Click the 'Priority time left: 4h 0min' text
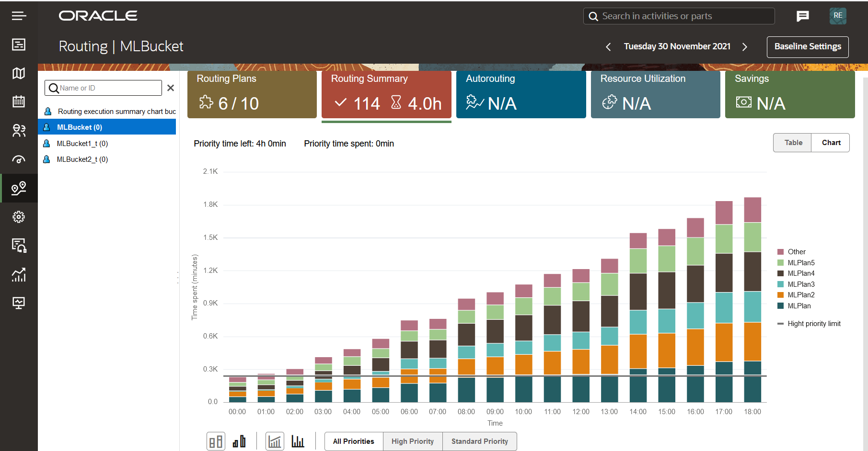This screenshot has width=868, height=451. tap(240, 144)
